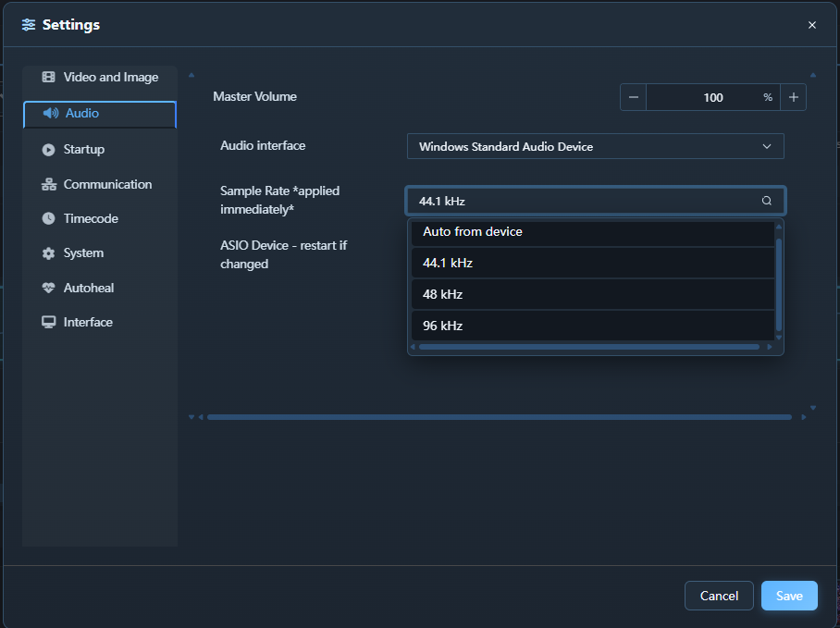Click scroll-down arrow of sample rate list

[x=779, y=338]
